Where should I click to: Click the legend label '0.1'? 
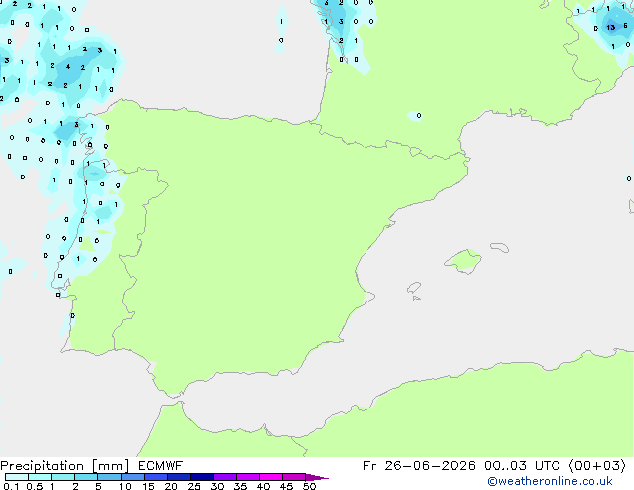coord(11,486)
